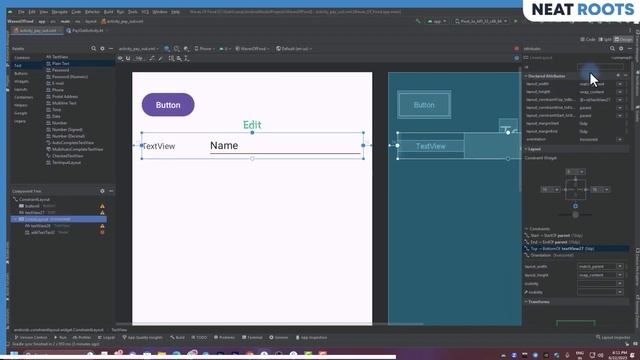The image size is (640, 360).
Task: Open theme dropdown in design toolbar
Action: point(253,49)
